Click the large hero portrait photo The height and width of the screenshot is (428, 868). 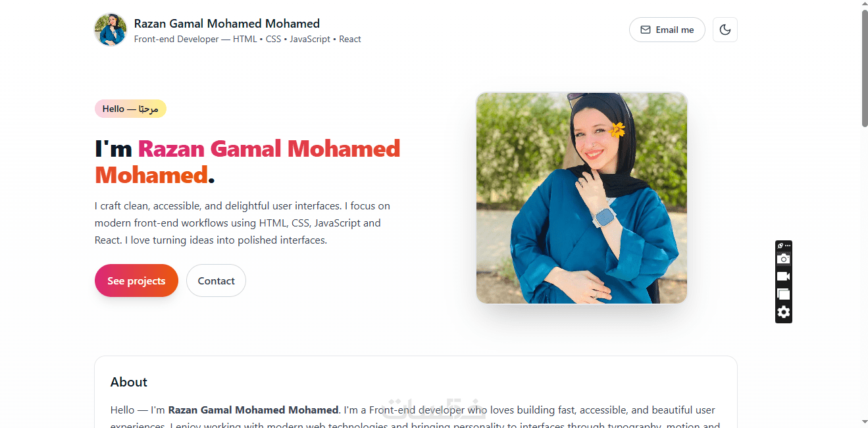[581, 198]
